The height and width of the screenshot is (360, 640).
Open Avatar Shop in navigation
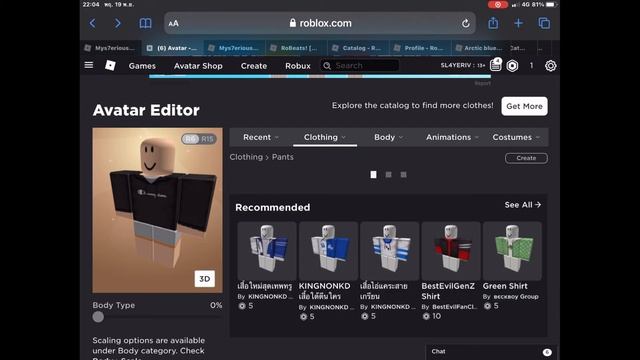point(198,66)
